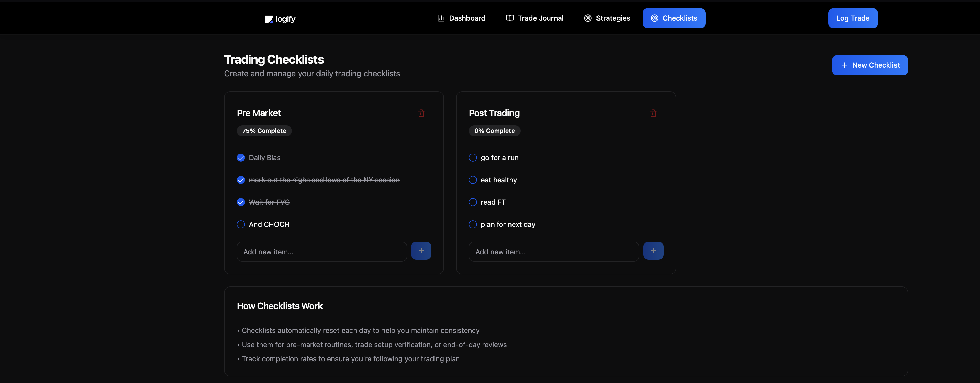Mark 'go for a run' complete

(x=473, y=158)
